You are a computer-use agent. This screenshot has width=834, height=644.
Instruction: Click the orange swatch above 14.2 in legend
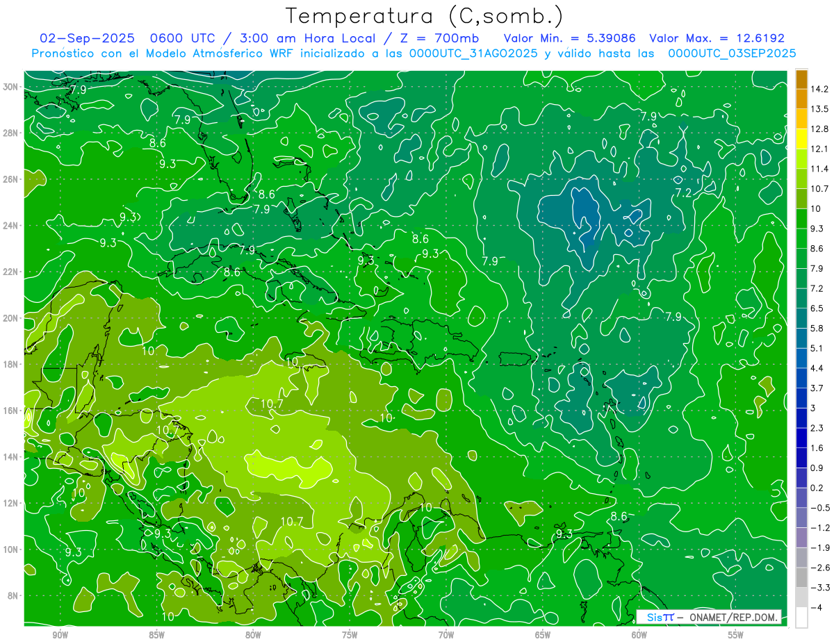[x=801, y=79]
